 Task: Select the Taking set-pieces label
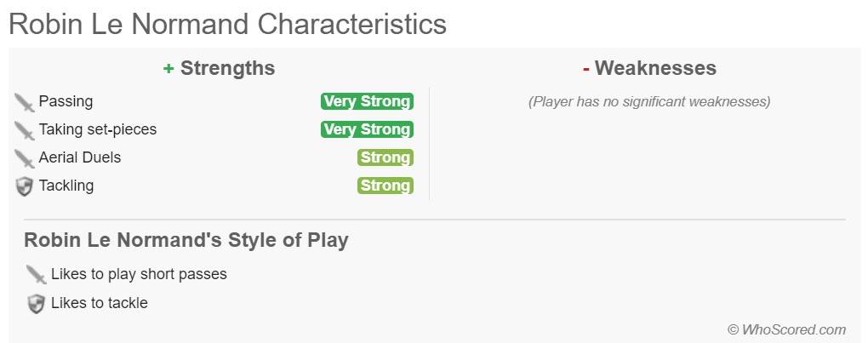coord(98,129)
